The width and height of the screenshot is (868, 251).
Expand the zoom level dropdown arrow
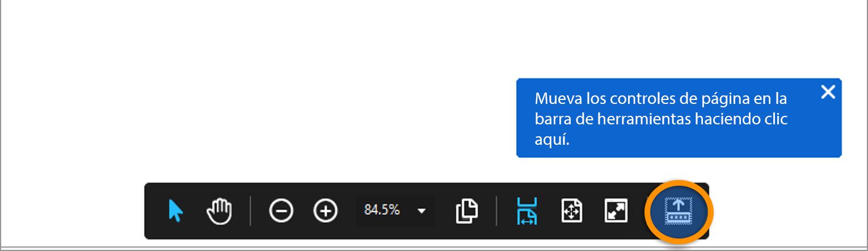(x=422, y=211)
